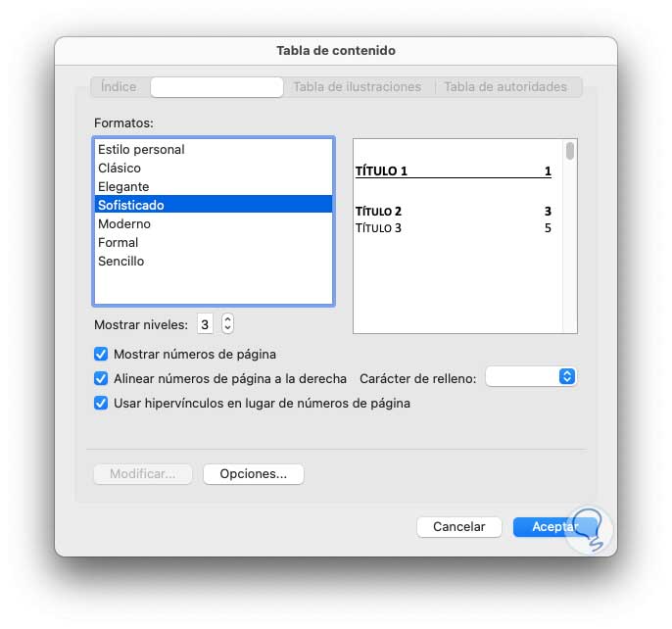
Task: Open the Carácter de relleno dropdown
Action: (530, 377)
